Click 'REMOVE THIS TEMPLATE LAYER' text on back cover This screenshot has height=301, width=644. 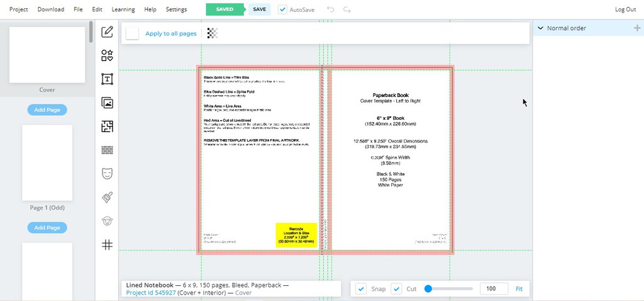click(x=252, y=140)
